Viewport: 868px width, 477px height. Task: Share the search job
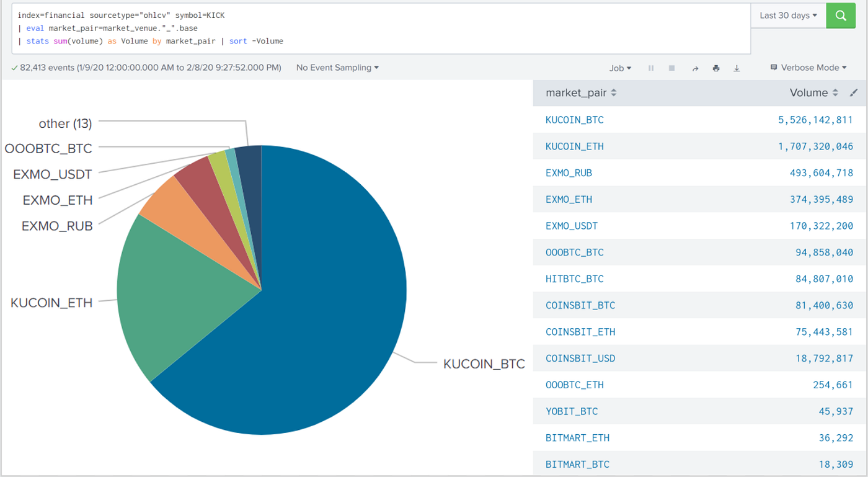695,68
